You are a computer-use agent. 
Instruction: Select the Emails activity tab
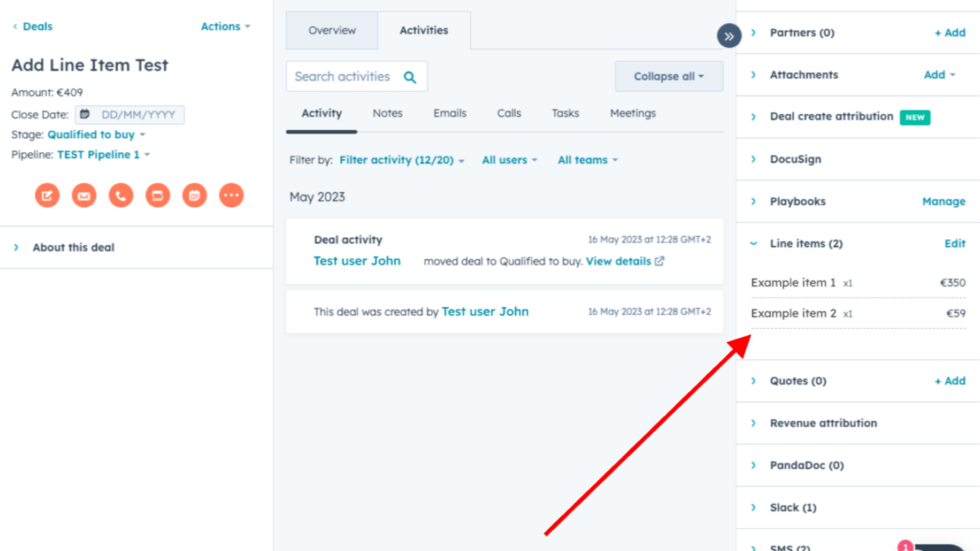449,113
